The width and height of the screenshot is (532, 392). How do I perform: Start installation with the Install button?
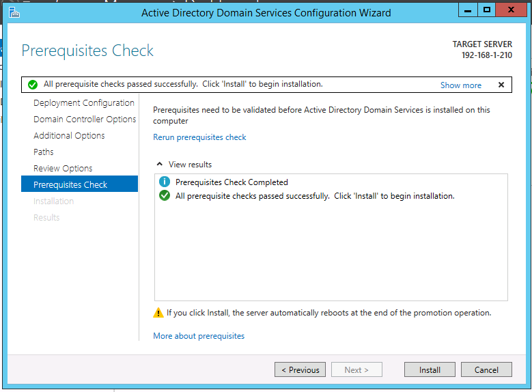pyautogui.click(x=430, y=369)
